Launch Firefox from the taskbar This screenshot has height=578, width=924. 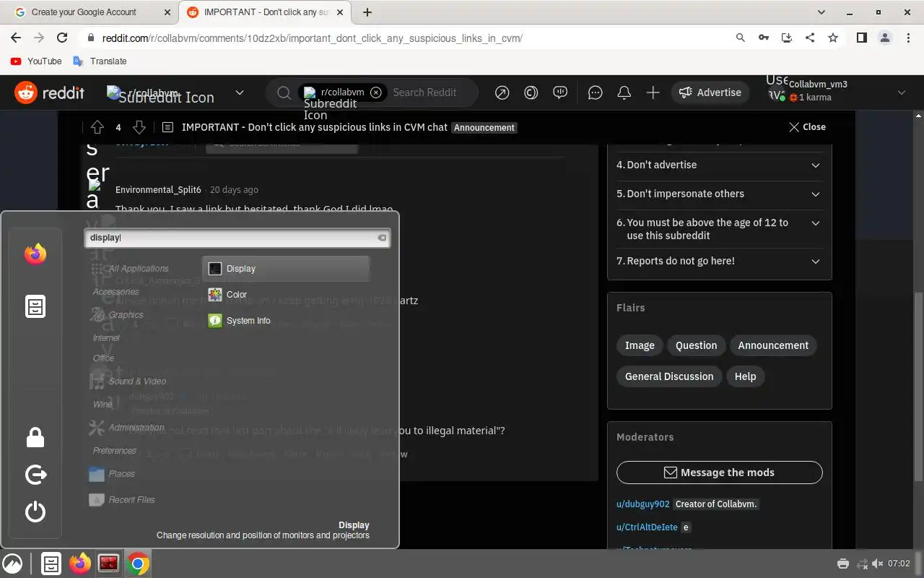(x=80, y=564)
